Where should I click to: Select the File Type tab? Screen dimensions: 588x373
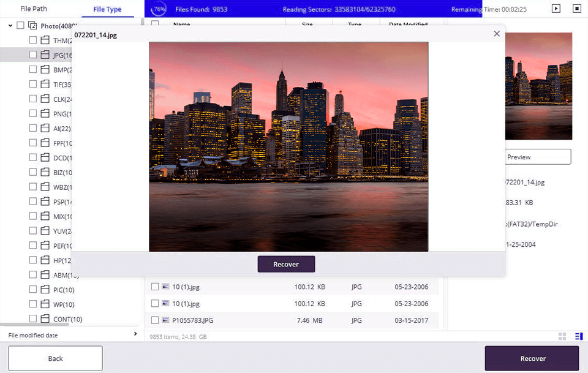click(x=107, y=9)
